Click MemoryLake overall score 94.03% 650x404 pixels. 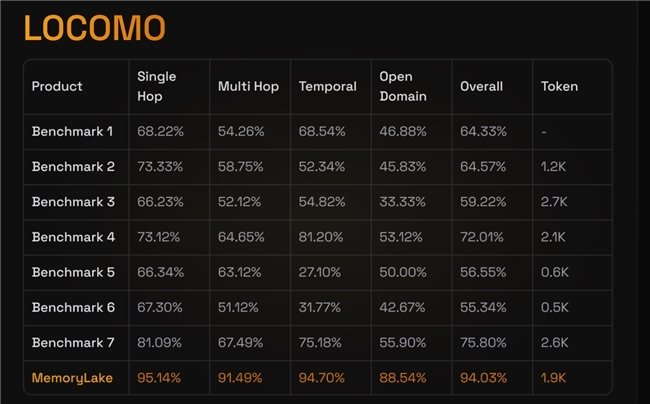(x=483, y=378)
